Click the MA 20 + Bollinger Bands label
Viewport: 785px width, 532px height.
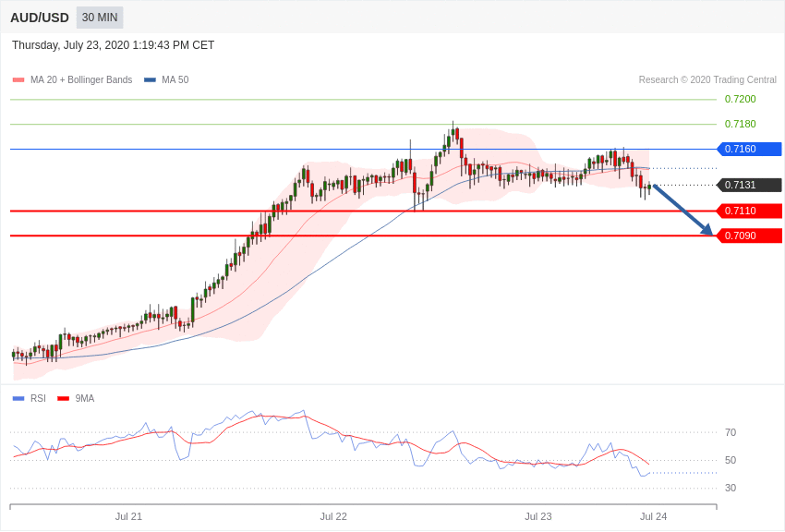coord(81,79)
